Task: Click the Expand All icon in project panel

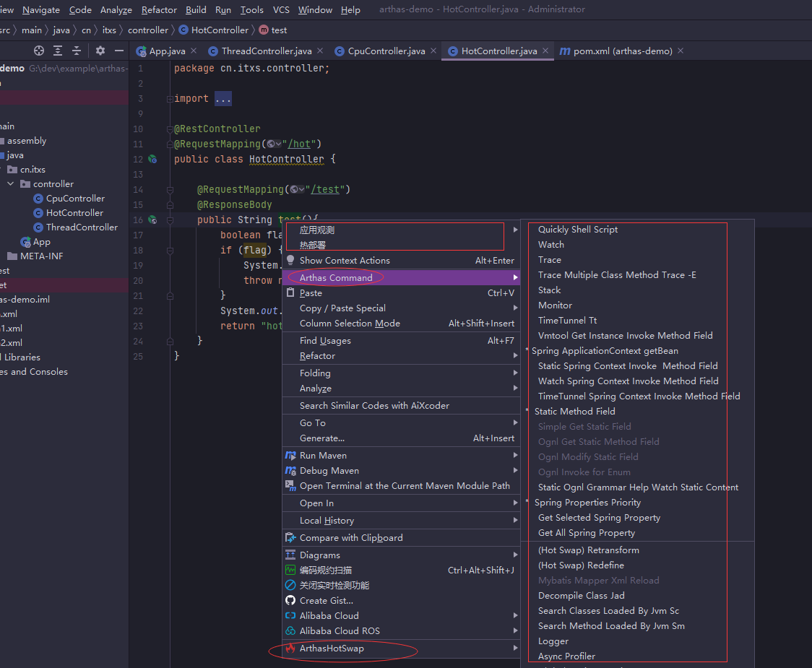Action: click(58, 51)
